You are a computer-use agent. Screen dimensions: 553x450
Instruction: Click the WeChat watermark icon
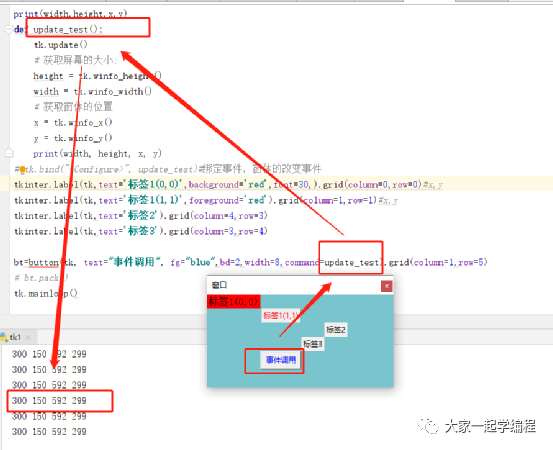(428, 426)
